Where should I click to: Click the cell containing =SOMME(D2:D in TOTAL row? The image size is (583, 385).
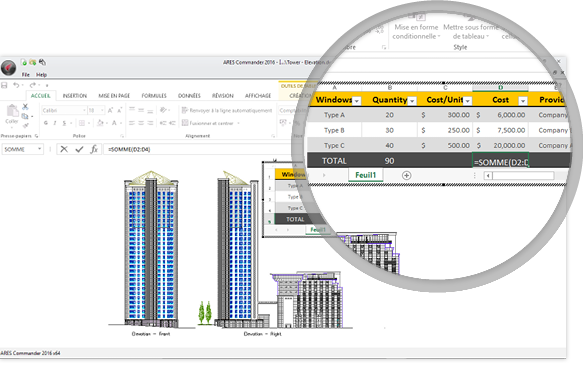[500, 161]
